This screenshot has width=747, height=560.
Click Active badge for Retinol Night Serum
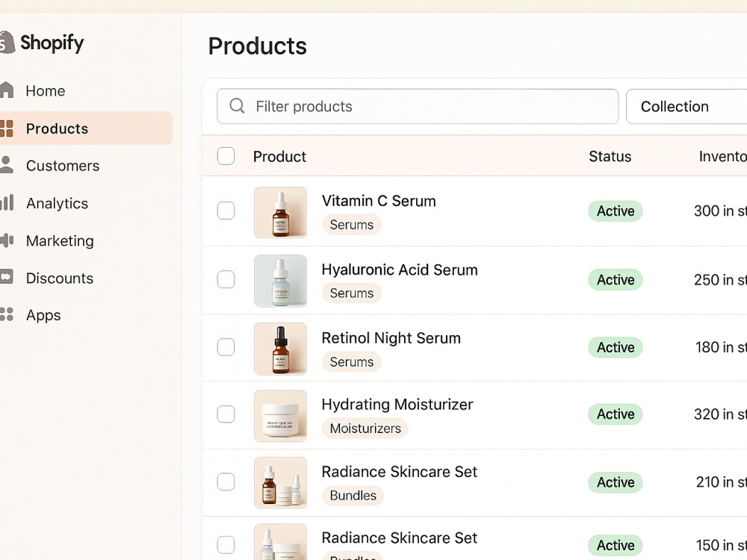pyautogui.click(x=616, y=347)
